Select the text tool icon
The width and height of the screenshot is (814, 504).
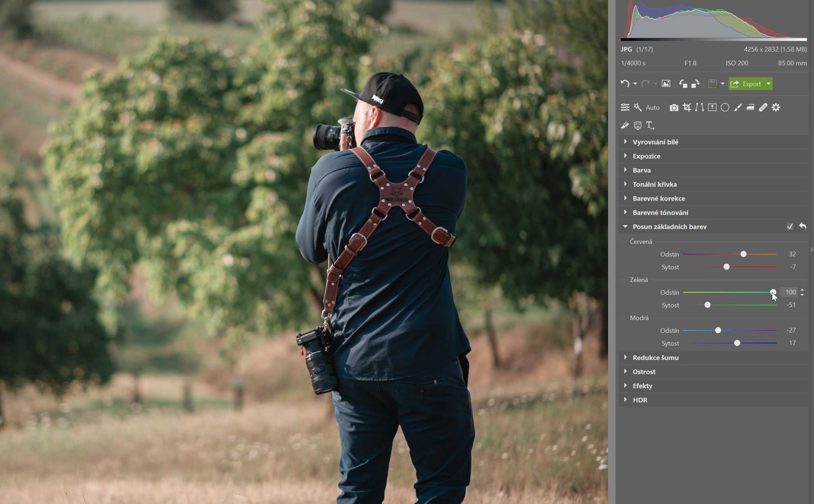point(650,126)
